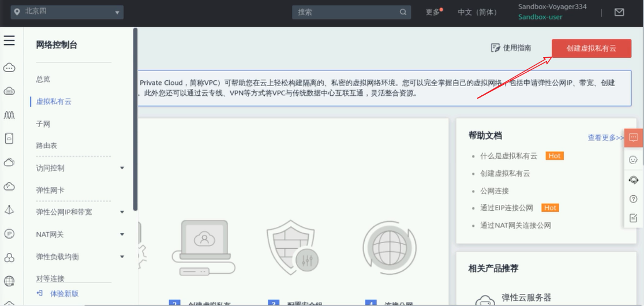Image resolution: width=644 pixels, height=306 pixels.
Task: Click the 使用指南 guide icon
Action: (x=495, y=48)
